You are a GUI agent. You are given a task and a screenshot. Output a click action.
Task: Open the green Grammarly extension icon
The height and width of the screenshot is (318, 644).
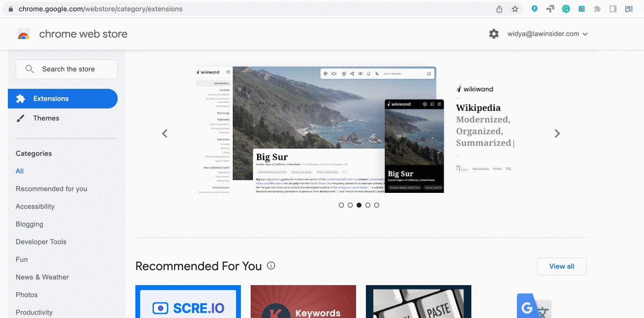pos(566,9)
